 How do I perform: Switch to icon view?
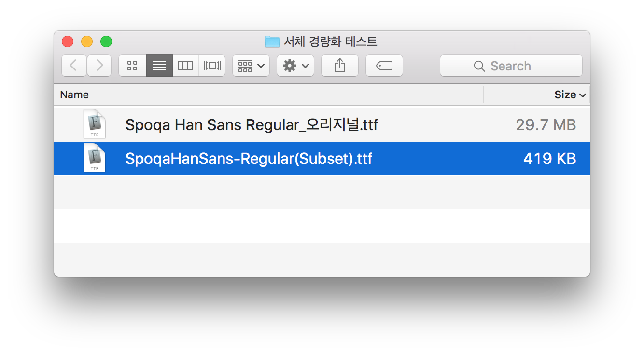pyautogui.click(x=132, y=66)
